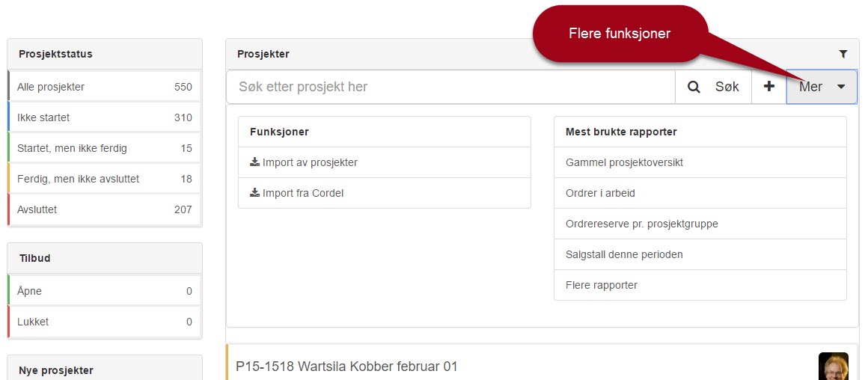Show Startet, men ikke ferdig projects
Screen dimensions: 868x380
coord(105,148)
